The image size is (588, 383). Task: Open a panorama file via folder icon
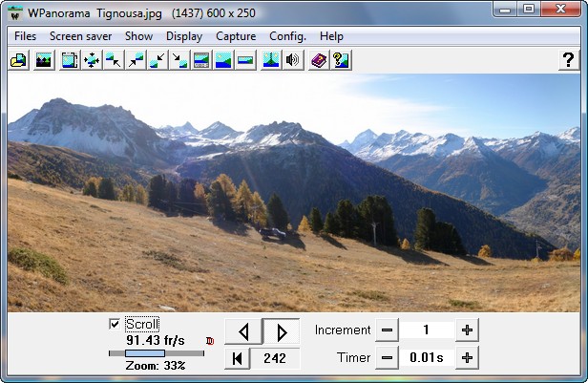pyautogui.click(x=19, y=60)
